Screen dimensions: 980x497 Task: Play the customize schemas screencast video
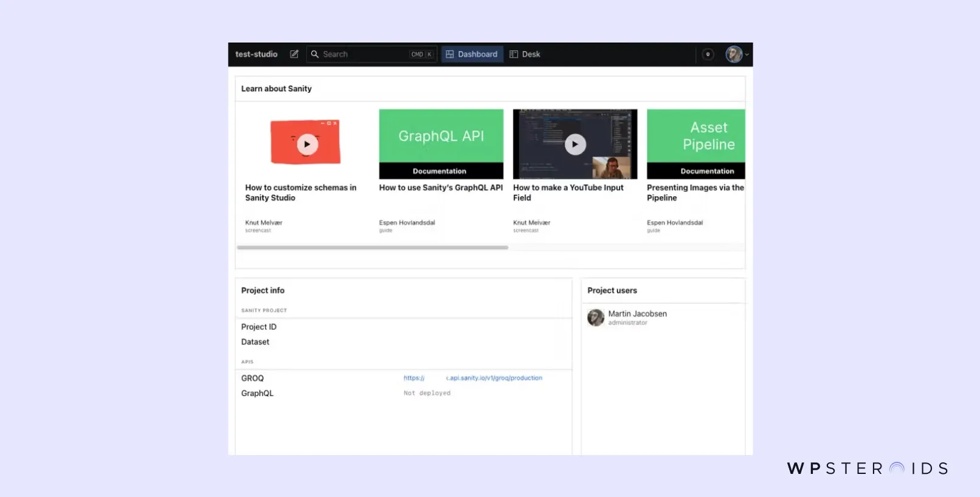(x=306, y=144)
